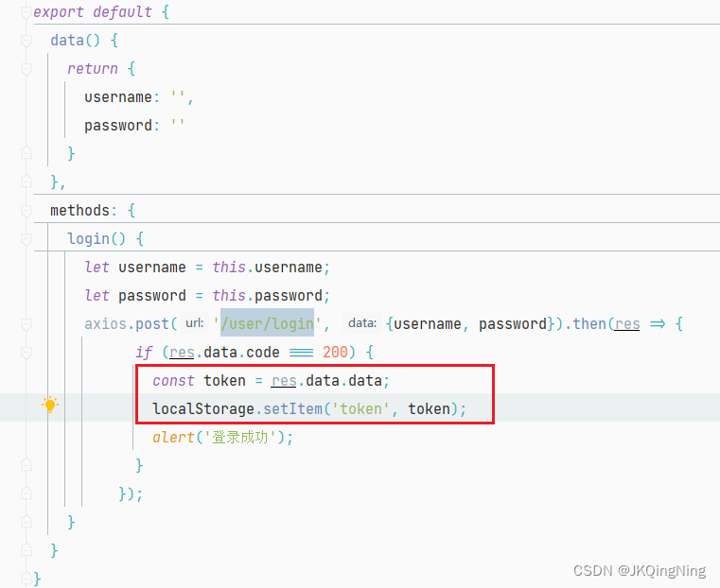Click the 'url:' parameter hint

coord(195,323)
